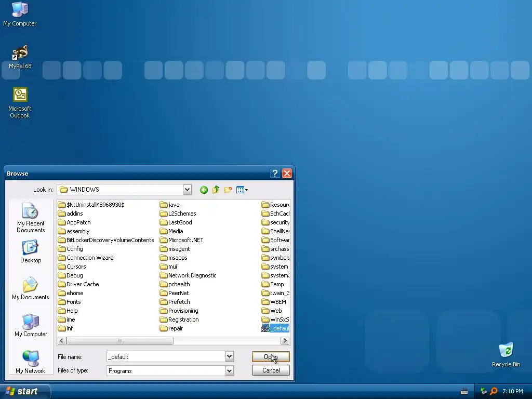Select My Computer in Browse places bar
This screenshot has width=532, height=399.
[x=31, y=325]
